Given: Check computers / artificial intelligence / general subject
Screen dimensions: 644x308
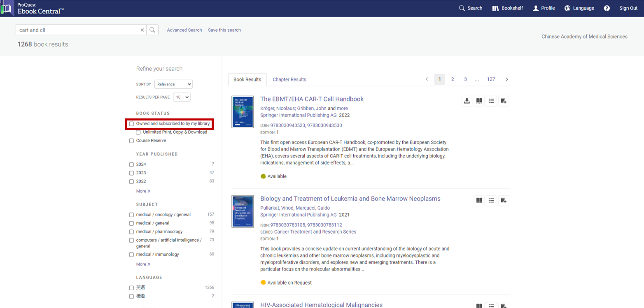Looking at the screenshot, I should pos(132,240).
